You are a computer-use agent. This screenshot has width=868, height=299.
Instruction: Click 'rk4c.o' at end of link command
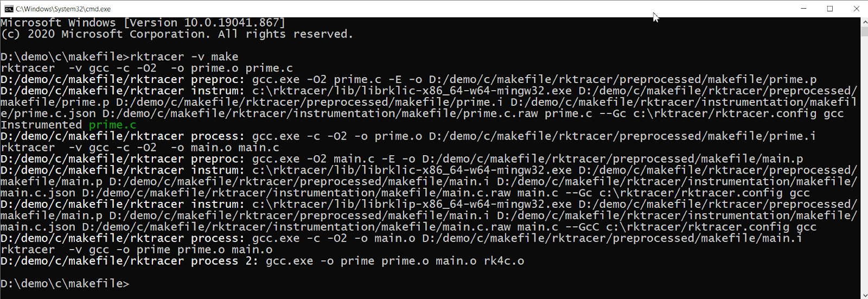coord(504,261)
